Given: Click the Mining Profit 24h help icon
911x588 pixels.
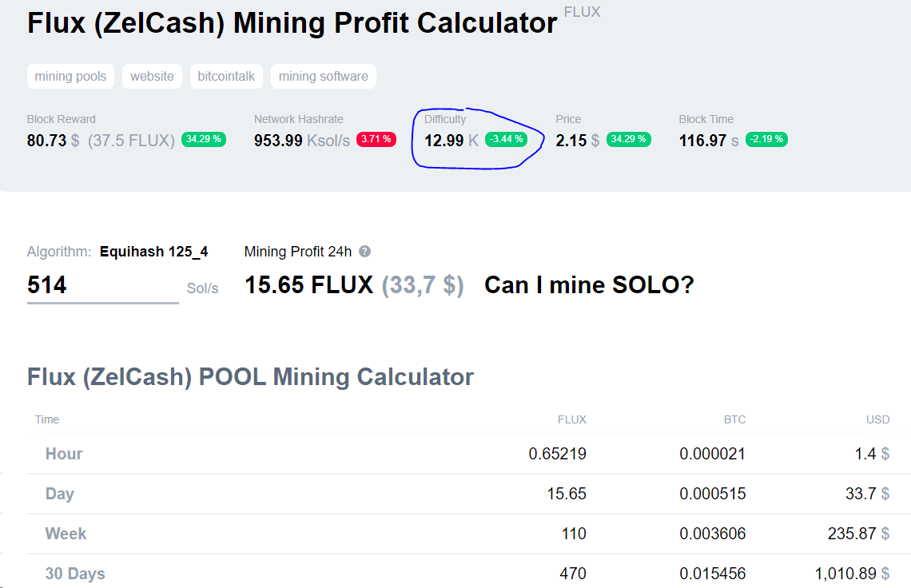Looking at the screenshot, I should 364,252.
